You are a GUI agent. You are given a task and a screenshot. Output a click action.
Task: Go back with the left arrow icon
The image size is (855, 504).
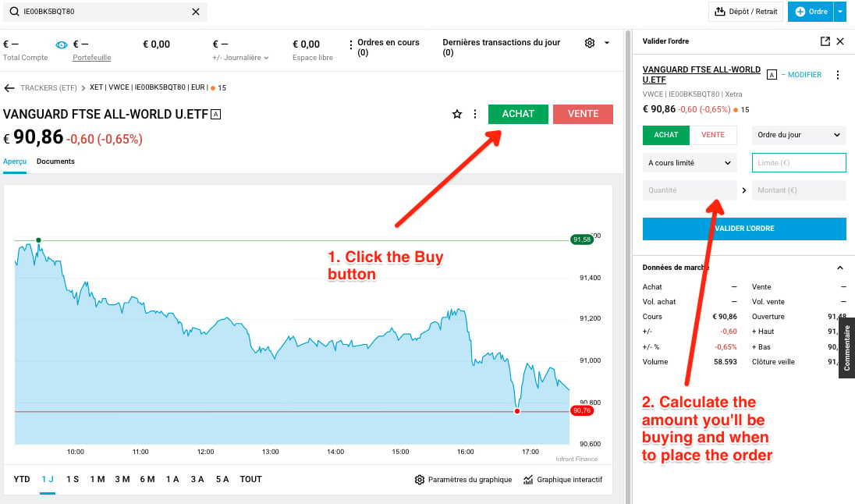point(9,88)
